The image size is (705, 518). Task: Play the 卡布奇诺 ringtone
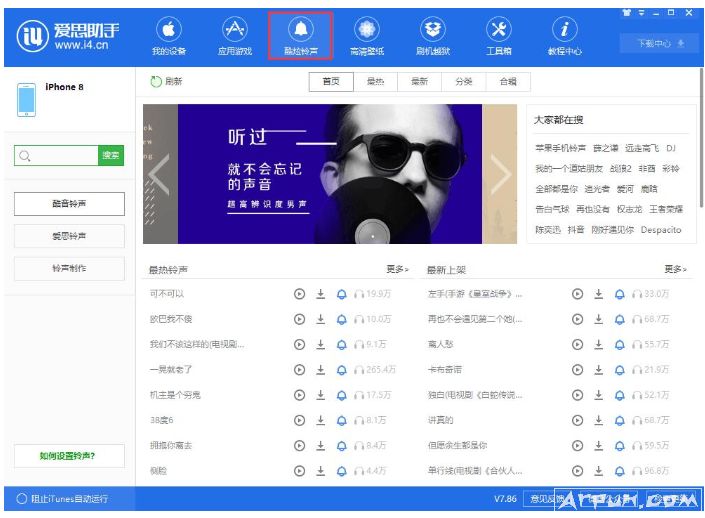pos(577,370)
